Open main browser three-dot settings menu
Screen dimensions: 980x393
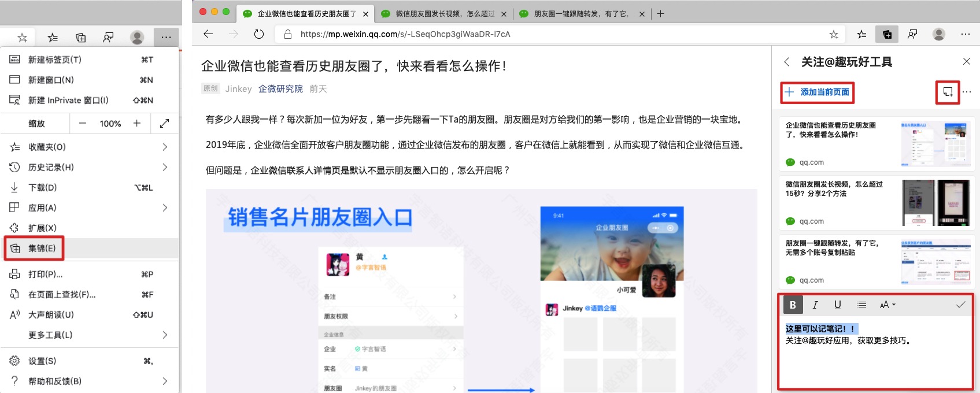[x=966, y=34]
